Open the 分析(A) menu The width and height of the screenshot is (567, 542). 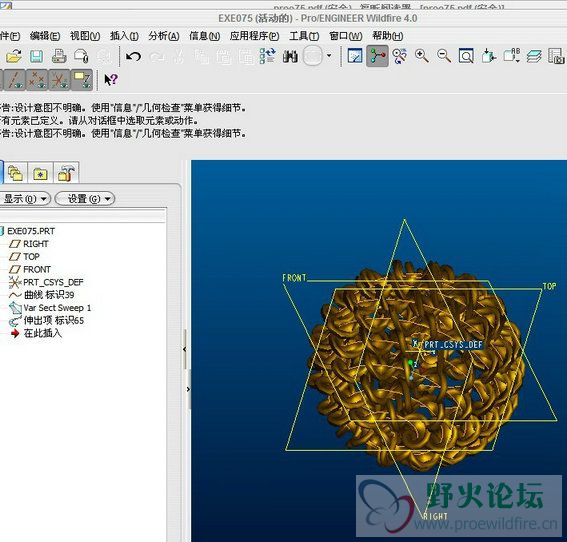(x=164, y=36)
